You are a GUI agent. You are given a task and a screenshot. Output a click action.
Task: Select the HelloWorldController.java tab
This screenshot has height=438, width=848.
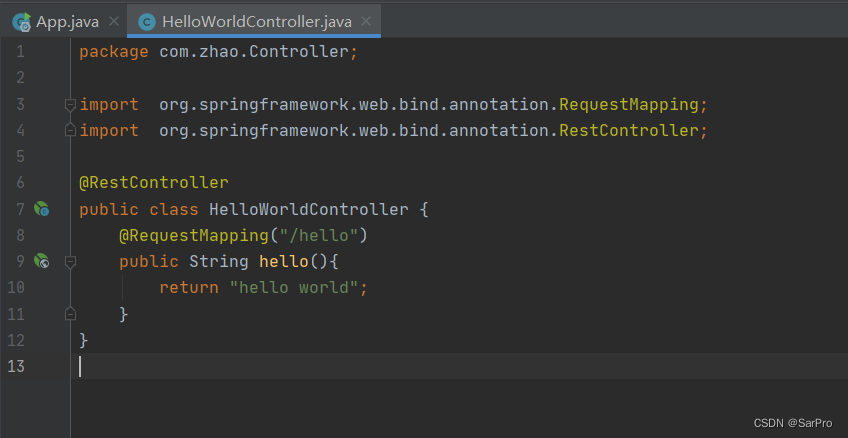(x=254, y=22)
